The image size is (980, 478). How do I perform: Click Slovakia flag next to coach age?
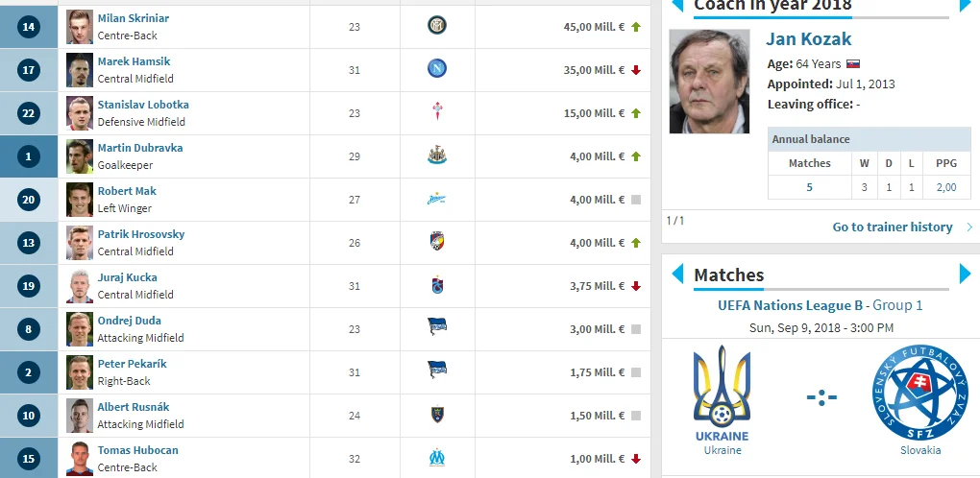pyautogui.click(x=852, y=64)
